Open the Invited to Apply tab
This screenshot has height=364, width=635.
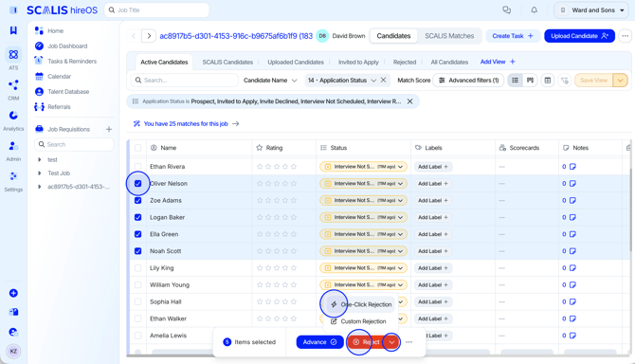pyautogui.click(x=358, y=62)
